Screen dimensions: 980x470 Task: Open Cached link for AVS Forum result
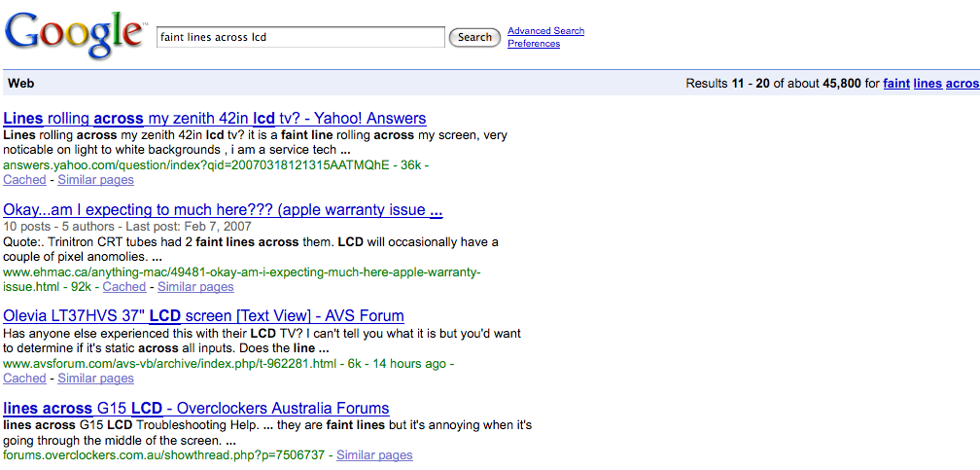pyautogui.click(x=24, y=378)
